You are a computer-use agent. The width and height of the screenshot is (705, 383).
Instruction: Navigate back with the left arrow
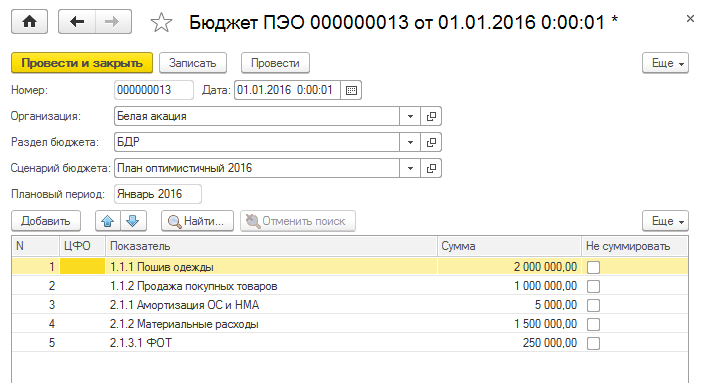click(x=77, y=22)
